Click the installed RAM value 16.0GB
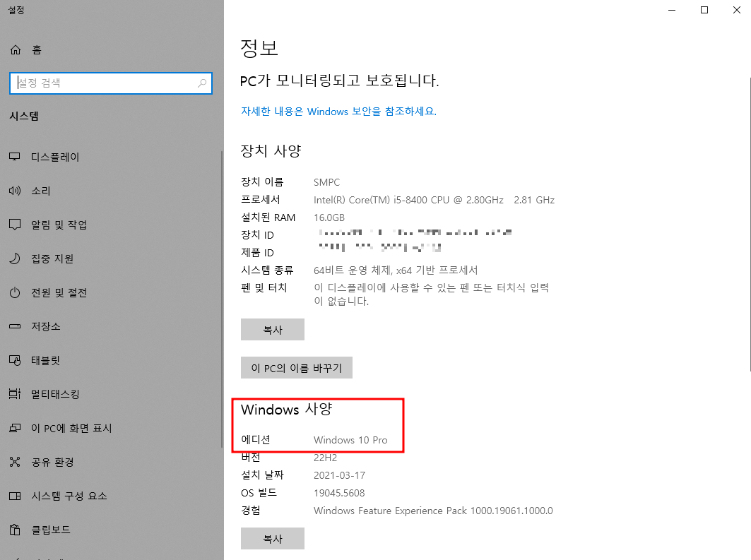This screenshot has width=751, height=560. point(329,218)
